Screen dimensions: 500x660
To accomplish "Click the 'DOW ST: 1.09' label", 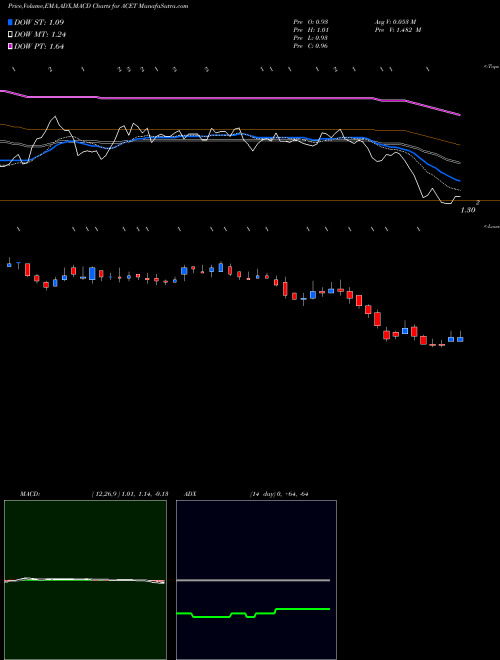I will pyautogui.click(x=39, y=22).
